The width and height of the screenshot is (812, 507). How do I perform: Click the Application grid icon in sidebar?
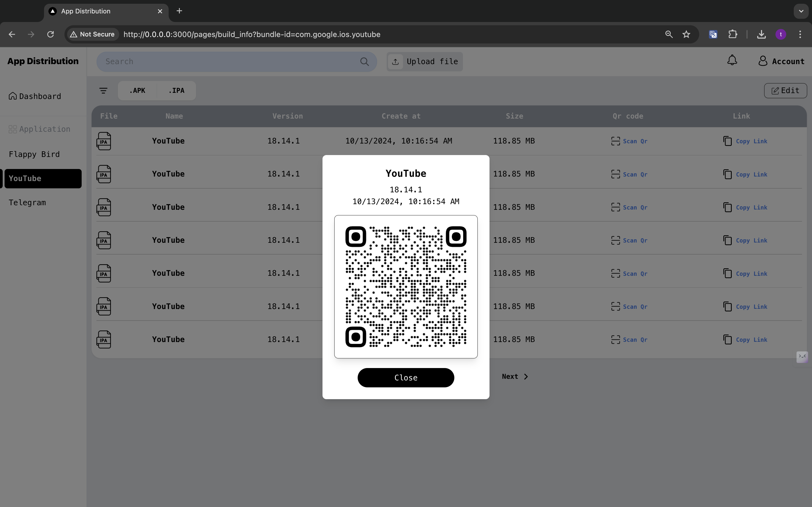pyautogui.click(x=12, y=129)
